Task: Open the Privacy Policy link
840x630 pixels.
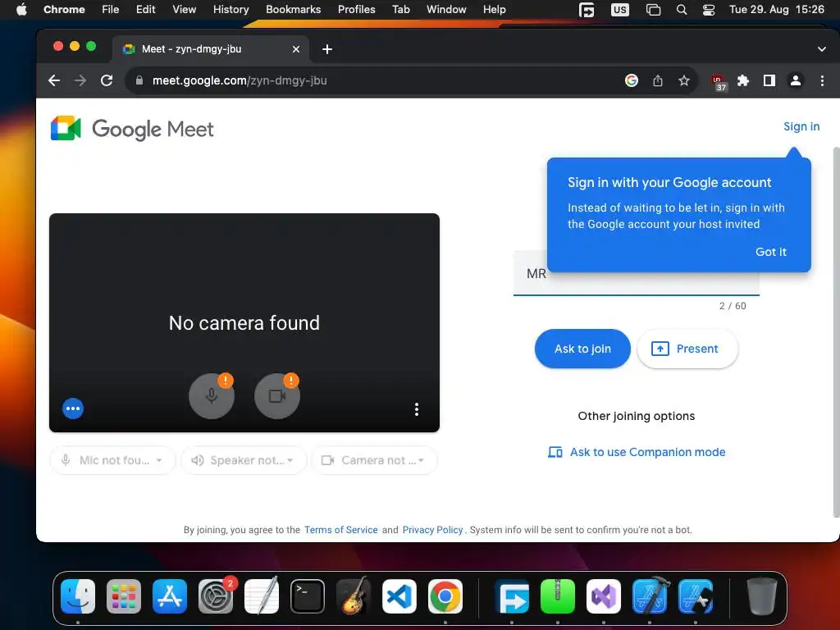Action: coord(432,530)
